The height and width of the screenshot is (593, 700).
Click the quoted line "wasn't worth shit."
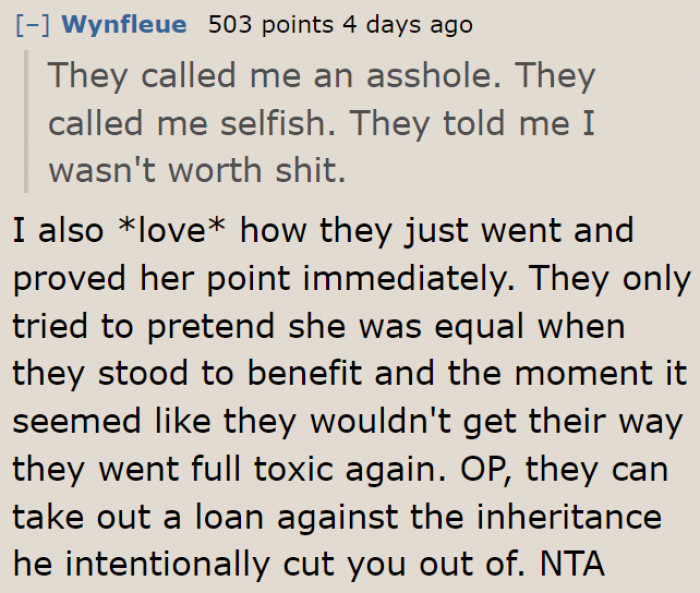point(197,170)
